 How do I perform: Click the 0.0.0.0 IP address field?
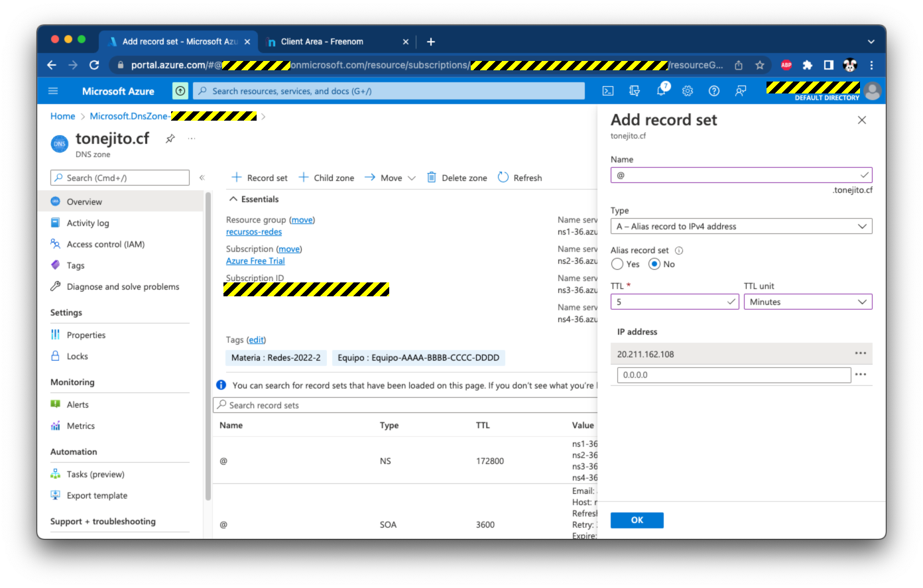coord(733,375)
